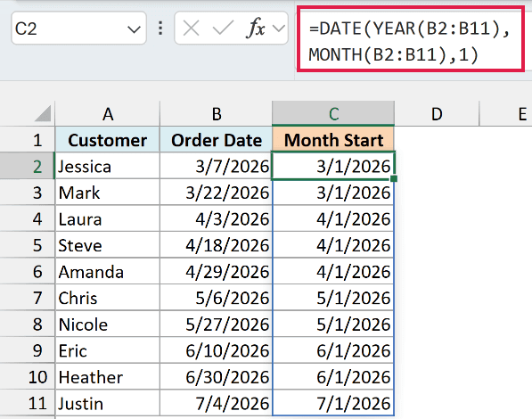Select row 8 header
The height and width of the screenshot is (419, 532).
(x=27, y=324)
